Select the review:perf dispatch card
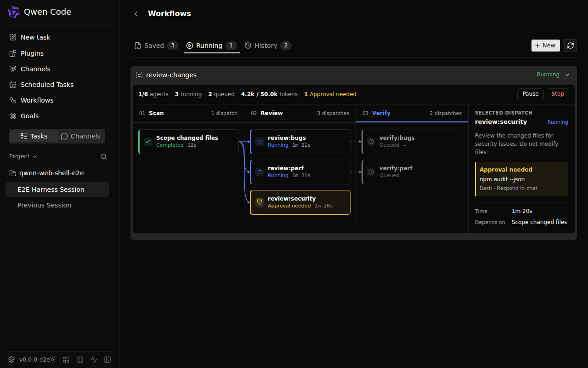Image resolution: width=588 pixels, height=368 pixels. click(300, 172)
